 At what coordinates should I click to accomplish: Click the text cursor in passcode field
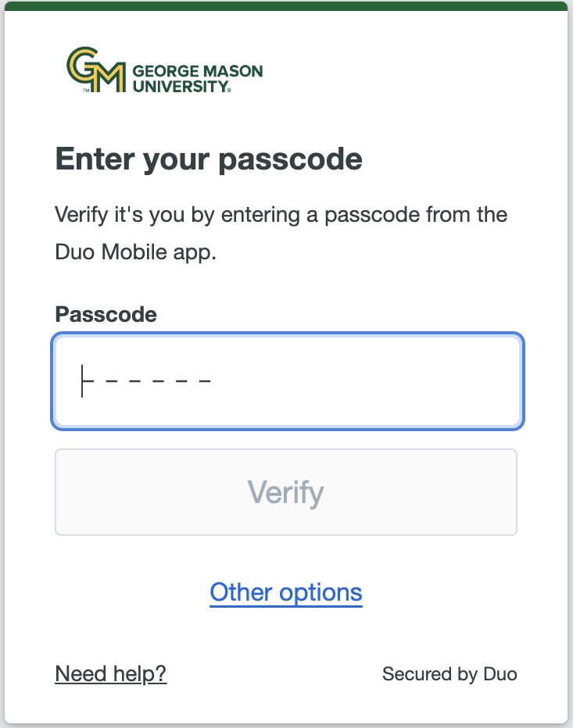coord(82,381)
